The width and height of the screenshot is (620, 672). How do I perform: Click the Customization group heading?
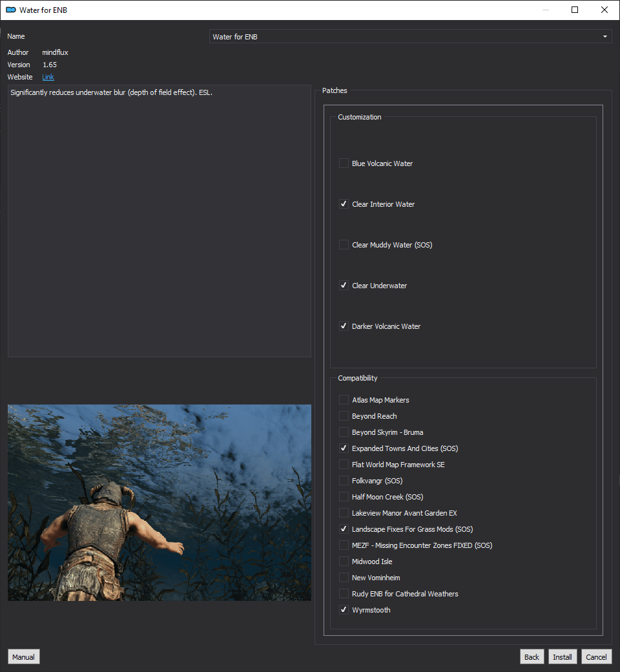360,117
